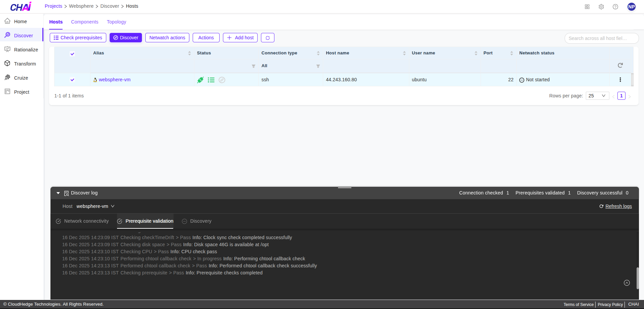Toggle the websphere-vm row checkbox
The image size is (644, 309).
[x=72, y=80]
